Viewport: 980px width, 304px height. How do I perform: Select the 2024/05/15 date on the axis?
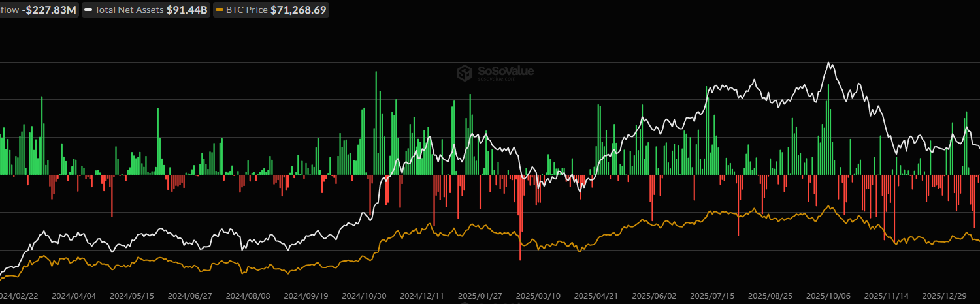132,295
